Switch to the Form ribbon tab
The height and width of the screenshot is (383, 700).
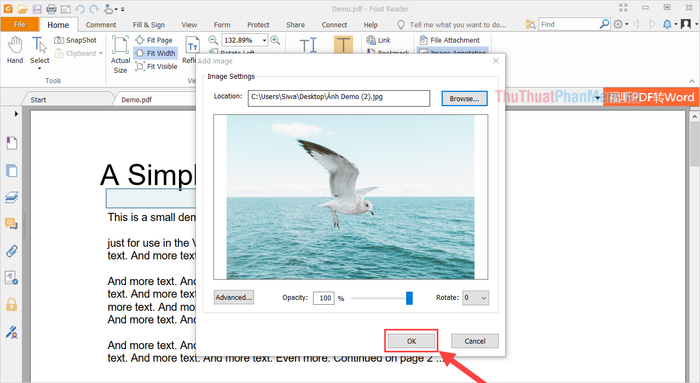[222, 25]
